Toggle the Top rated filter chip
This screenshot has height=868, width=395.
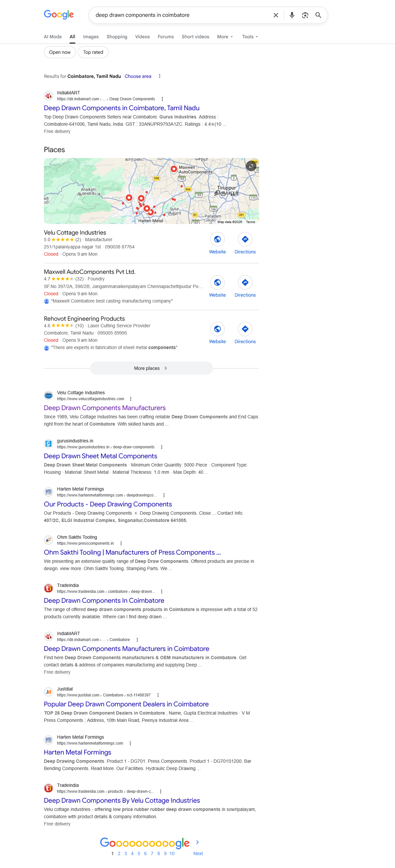point(93,52)
